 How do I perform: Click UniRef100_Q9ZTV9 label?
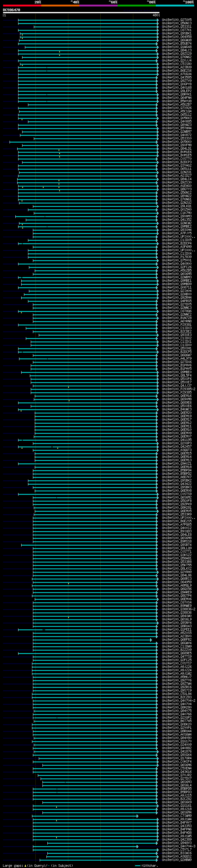176,81
